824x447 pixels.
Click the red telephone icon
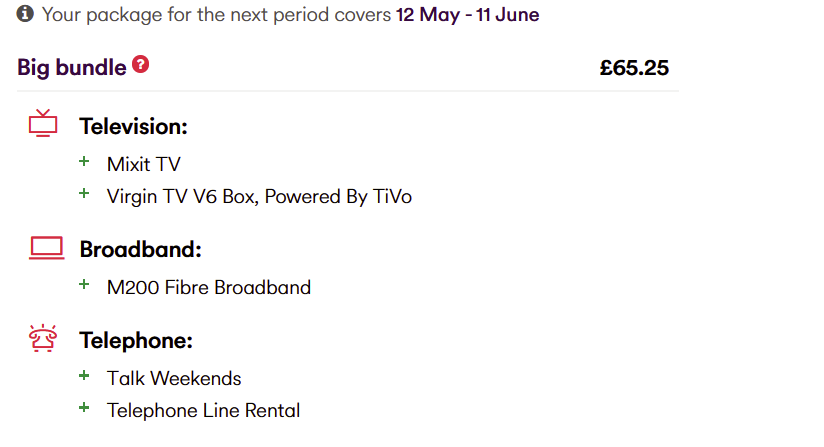44,339
